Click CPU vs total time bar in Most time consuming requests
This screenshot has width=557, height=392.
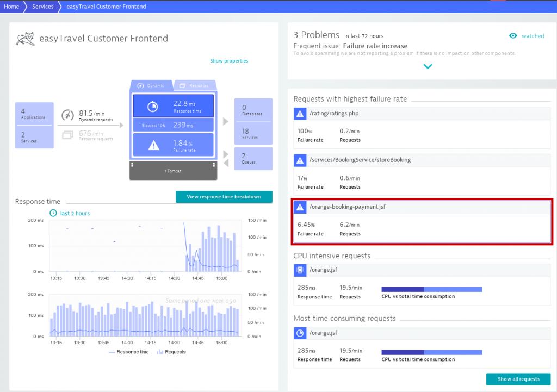[x=431, y=352]
